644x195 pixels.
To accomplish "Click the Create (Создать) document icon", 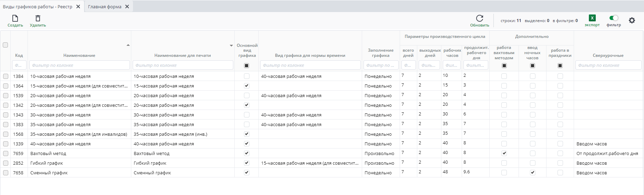I will pos(15,19).
